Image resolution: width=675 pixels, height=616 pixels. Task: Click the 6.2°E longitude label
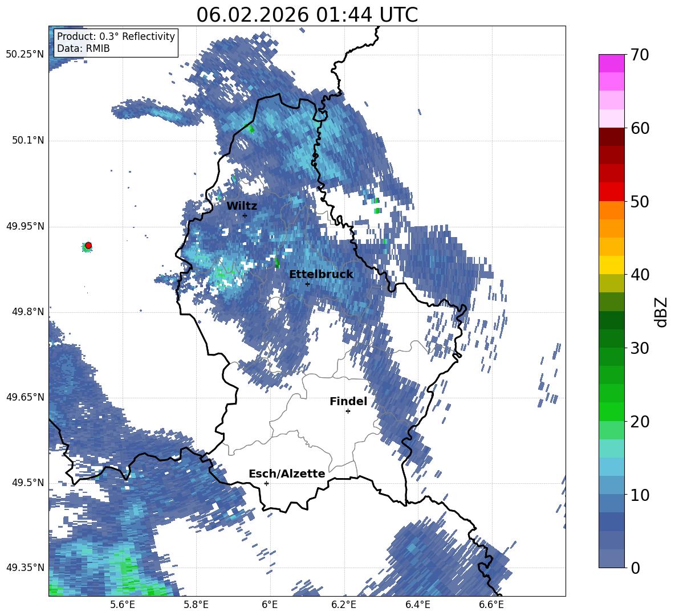(x=344, y=605)
